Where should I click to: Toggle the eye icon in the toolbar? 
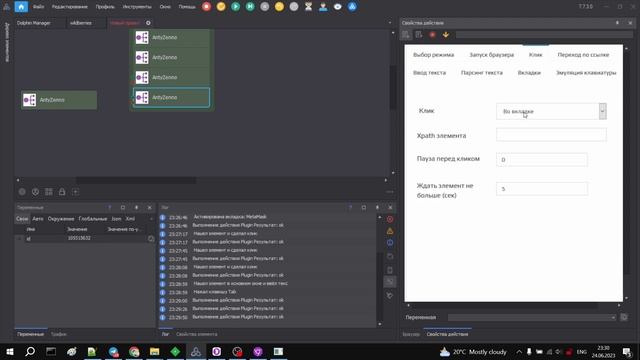[x=338, y=7]
